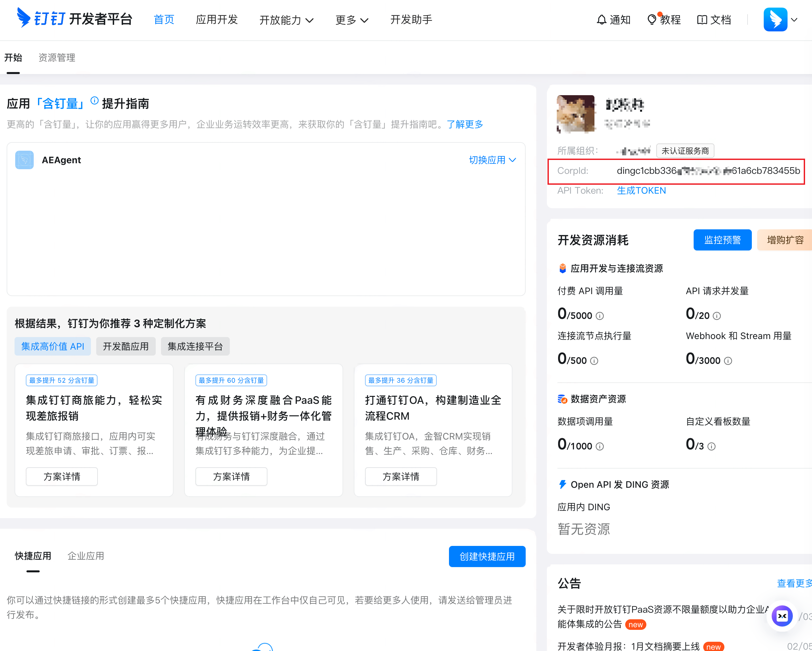Select 开发酷应用 tab
The image size is (812, 651).
coord(126,346)
